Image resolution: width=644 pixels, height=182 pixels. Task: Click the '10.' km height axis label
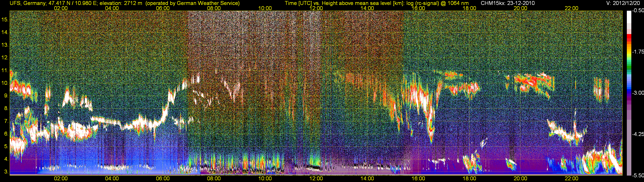coord(5,83)
